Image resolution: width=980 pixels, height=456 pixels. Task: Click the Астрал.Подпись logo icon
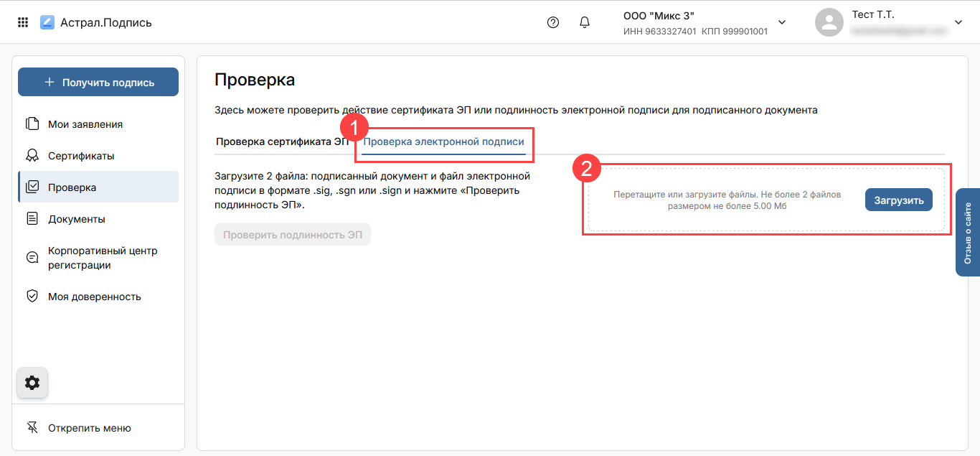[x=47, y=22]
